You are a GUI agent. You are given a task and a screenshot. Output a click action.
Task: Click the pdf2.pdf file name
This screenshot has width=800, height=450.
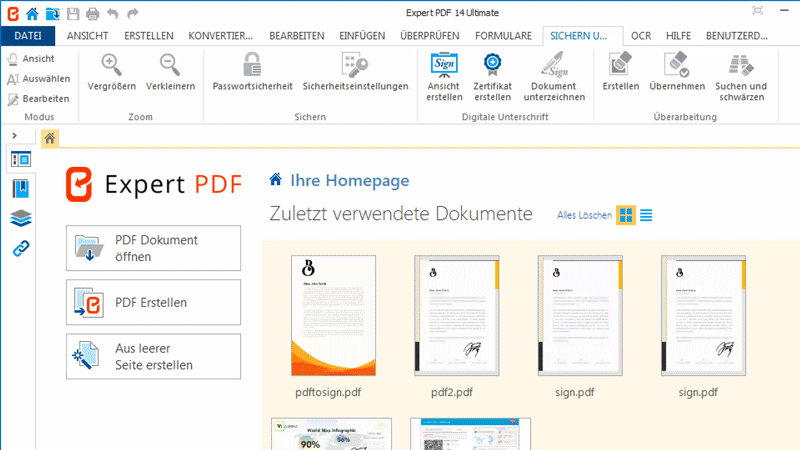click(452, 392)
